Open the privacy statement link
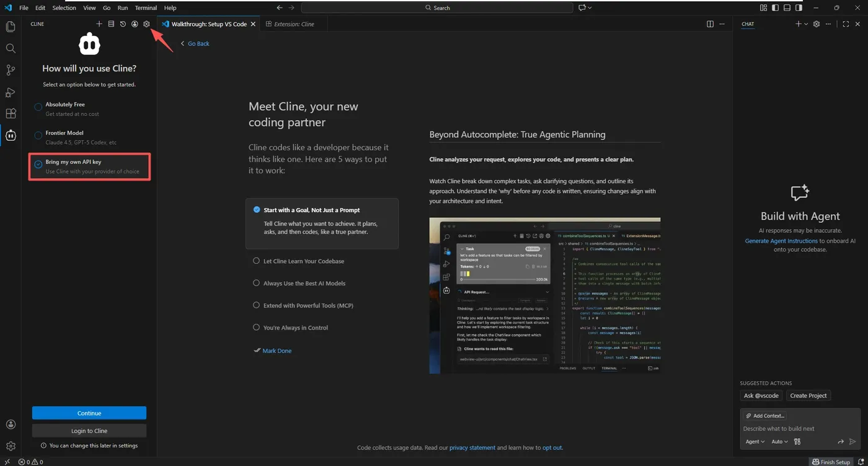The height and width of the screenshot is (466, 868). click(472, 447)
